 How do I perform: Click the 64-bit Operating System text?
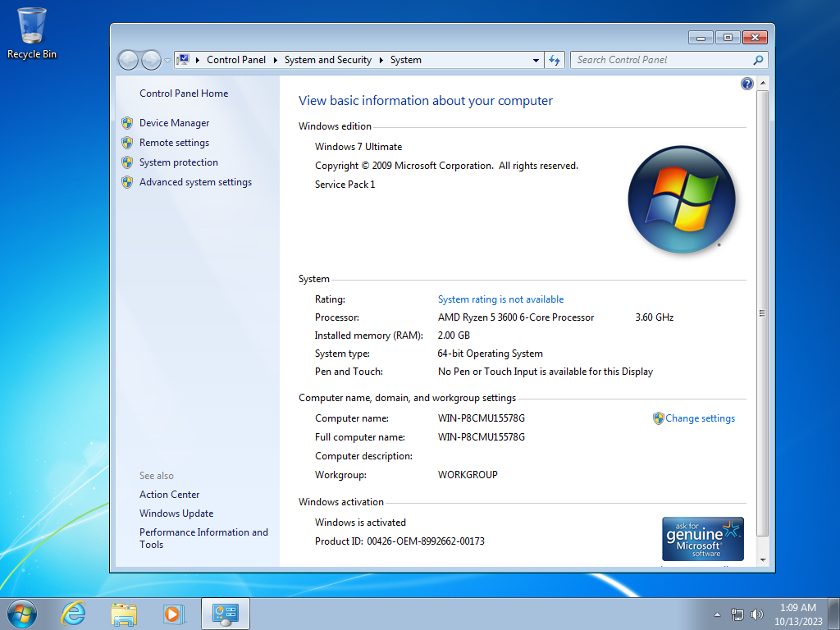coord(491,354)
